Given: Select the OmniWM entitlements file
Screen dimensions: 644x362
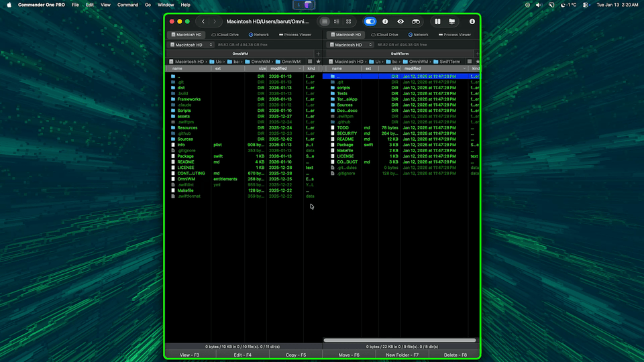Looking at the screenshot, I should [x=243, y=179].
